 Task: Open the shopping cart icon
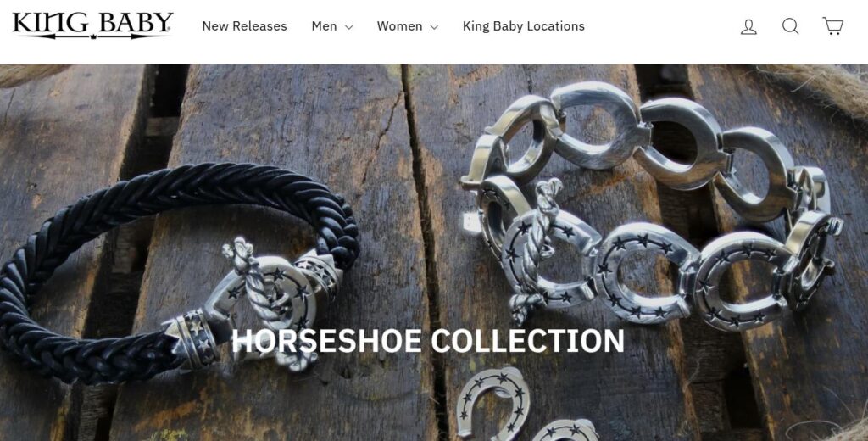click(x=832, y=26)
